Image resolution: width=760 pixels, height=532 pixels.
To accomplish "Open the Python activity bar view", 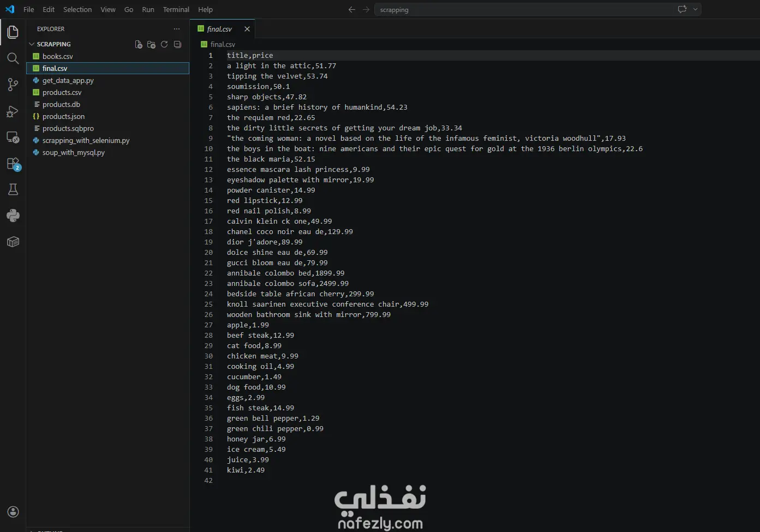I will pos(13,216).
